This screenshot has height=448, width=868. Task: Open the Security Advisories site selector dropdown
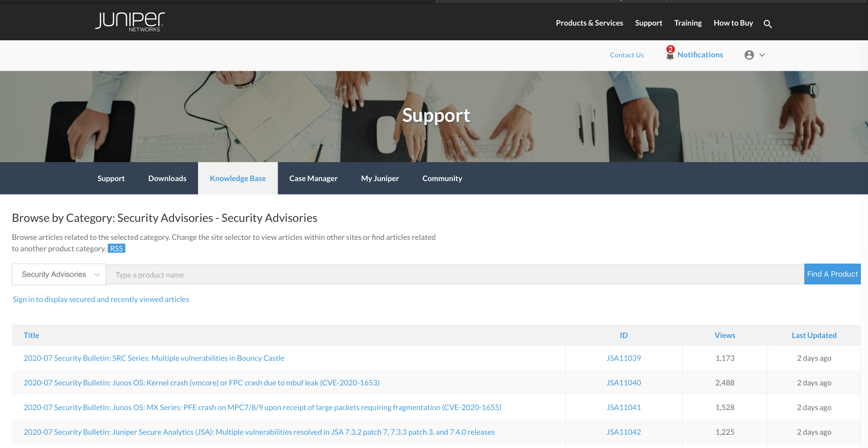[x=59, y=274]
